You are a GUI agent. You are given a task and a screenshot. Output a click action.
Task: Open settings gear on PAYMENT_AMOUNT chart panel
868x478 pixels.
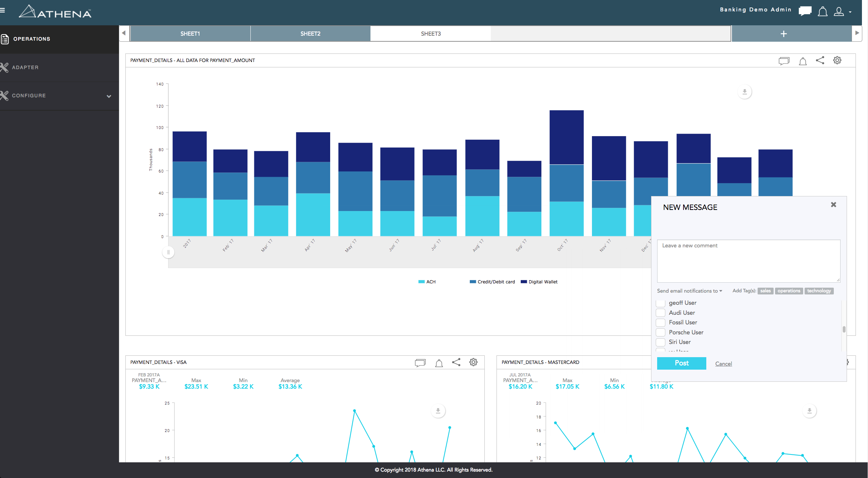click(x=837, y=60)
